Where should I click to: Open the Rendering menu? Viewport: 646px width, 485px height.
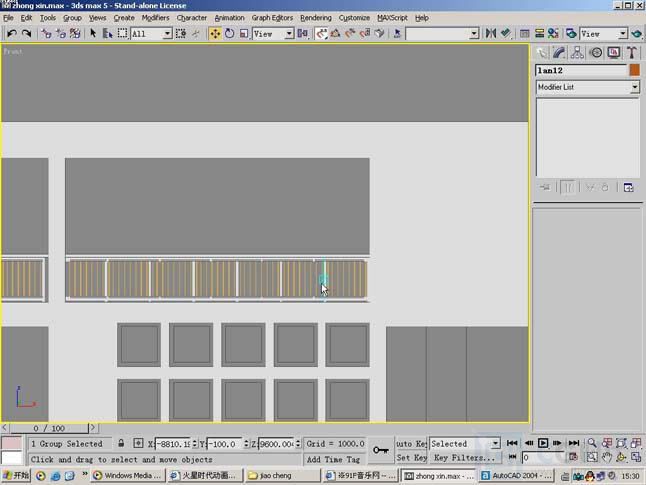coord(316,18)
